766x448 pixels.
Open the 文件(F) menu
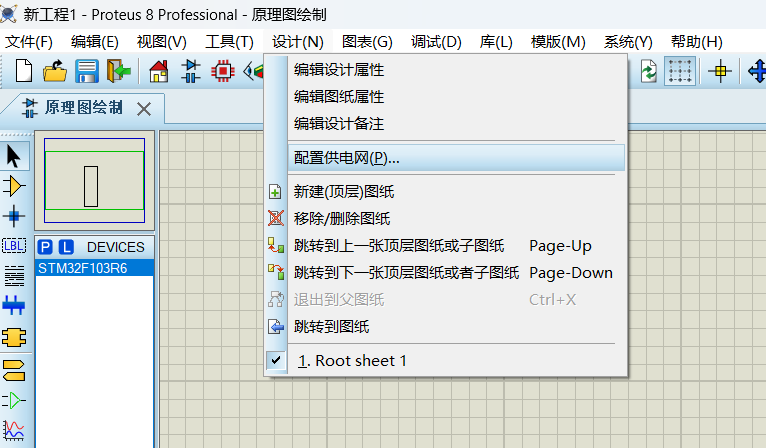(29, 42)
